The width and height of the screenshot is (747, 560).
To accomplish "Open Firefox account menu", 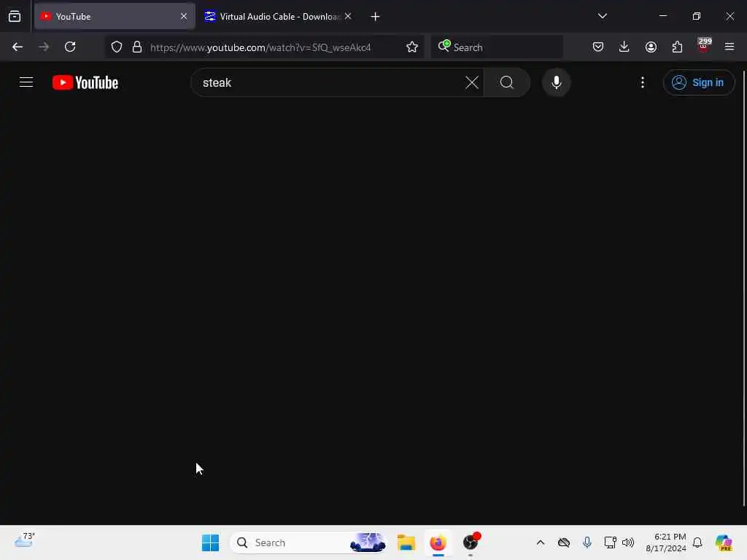I will (x=651, y=47).
